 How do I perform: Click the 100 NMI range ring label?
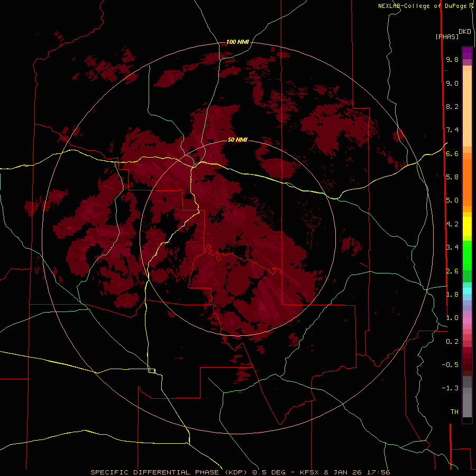pos(237,42)
